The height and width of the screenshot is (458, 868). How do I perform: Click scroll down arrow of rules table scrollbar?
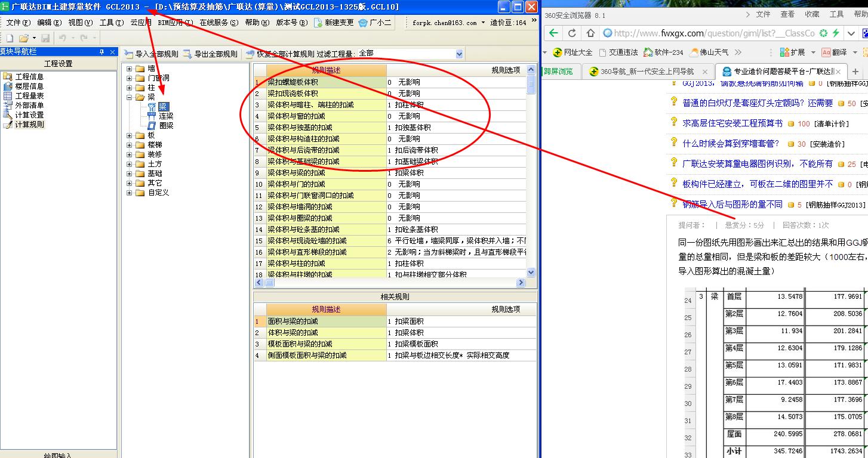pyautogui.click(x=531, y=272)
